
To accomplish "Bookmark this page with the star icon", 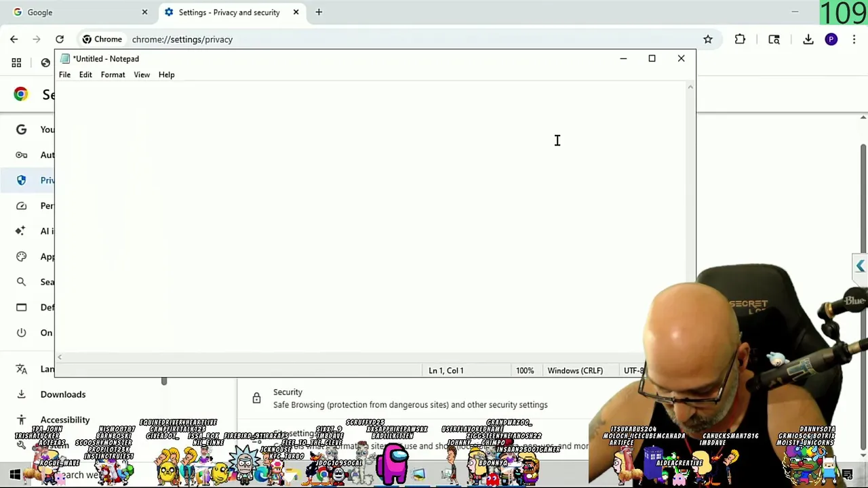I will (708, 39).
